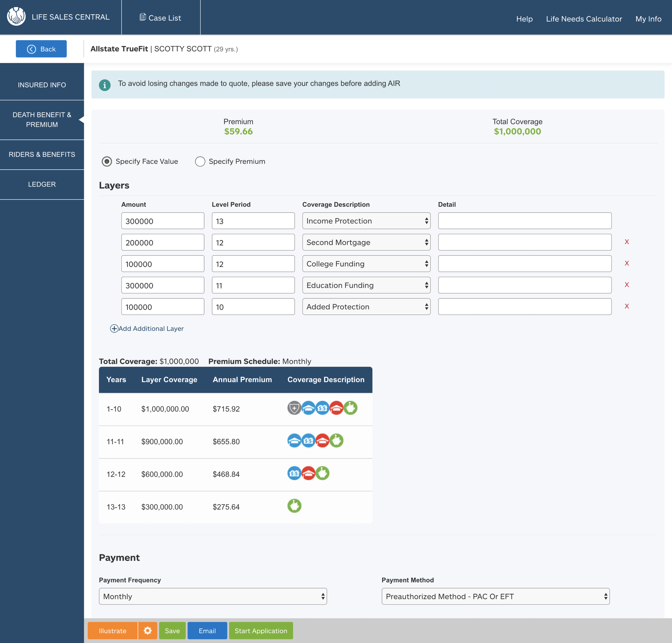Click the first layer Amount field 300000
The image size is (672, 643).
(x=162, y=221)
